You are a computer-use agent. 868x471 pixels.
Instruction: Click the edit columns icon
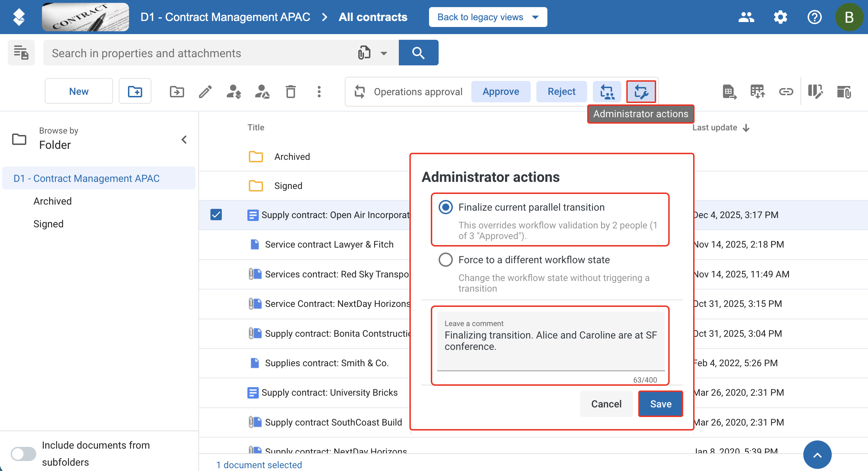pyautogui.click(x=815, y=92)
